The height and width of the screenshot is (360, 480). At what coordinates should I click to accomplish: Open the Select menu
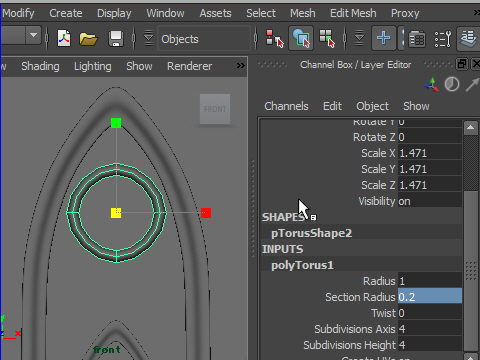pos(261,13)
